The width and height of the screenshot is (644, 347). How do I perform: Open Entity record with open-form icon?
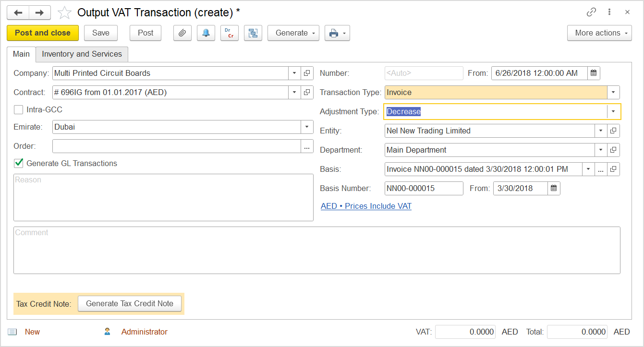pos(613,131)
